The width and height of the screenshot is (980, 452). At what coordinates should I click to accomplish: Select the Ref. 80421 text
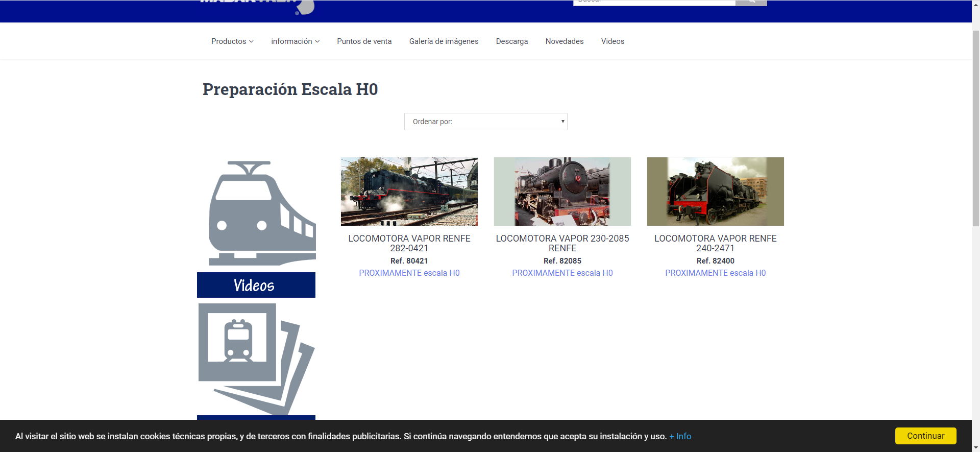pyautogui.click(x=409, y=261)
